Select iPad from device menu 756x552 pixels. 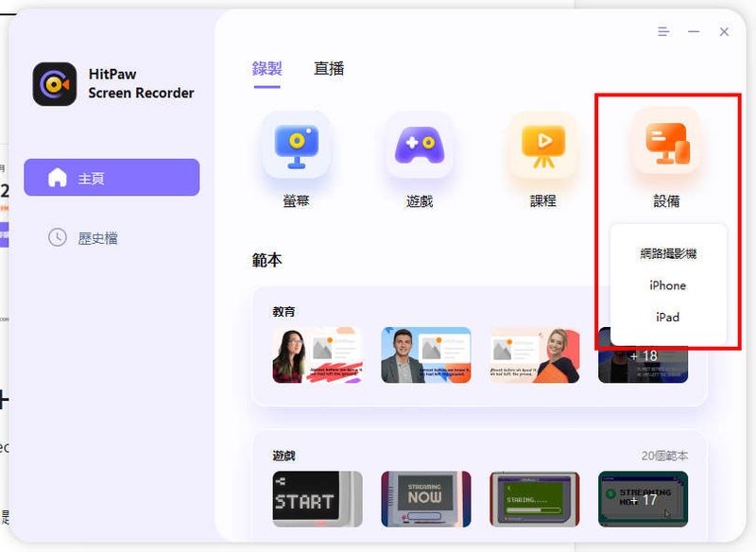tap(668, 318)
